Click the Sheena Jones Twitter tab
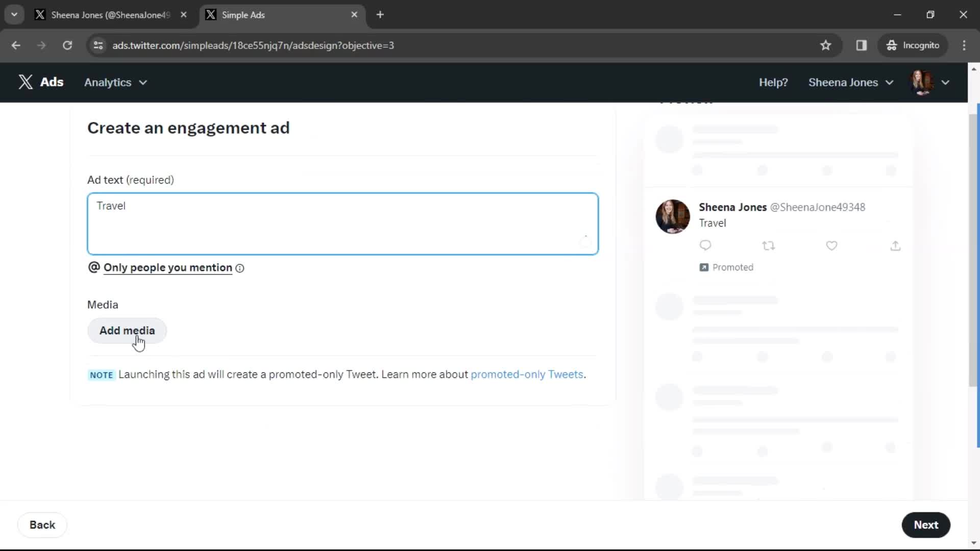The image size is (980, 551). tap(110, 15)
